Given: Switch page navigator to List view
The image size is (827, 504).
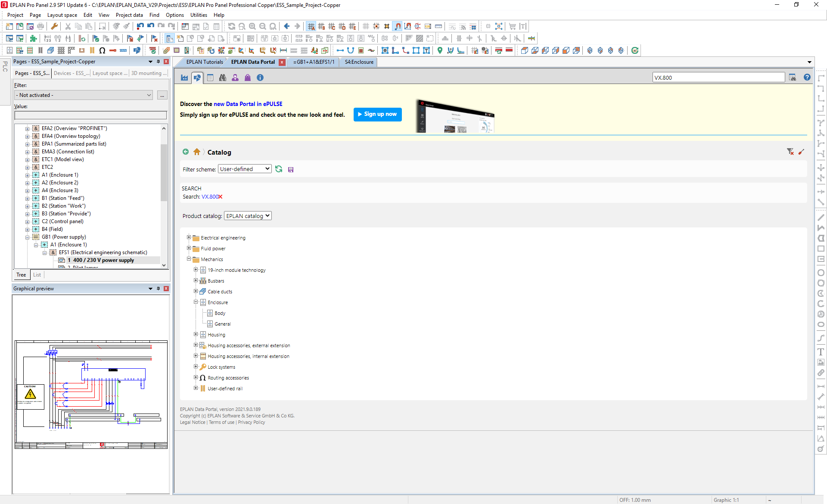Looking at the screenshot, I should tap(37, 275).
